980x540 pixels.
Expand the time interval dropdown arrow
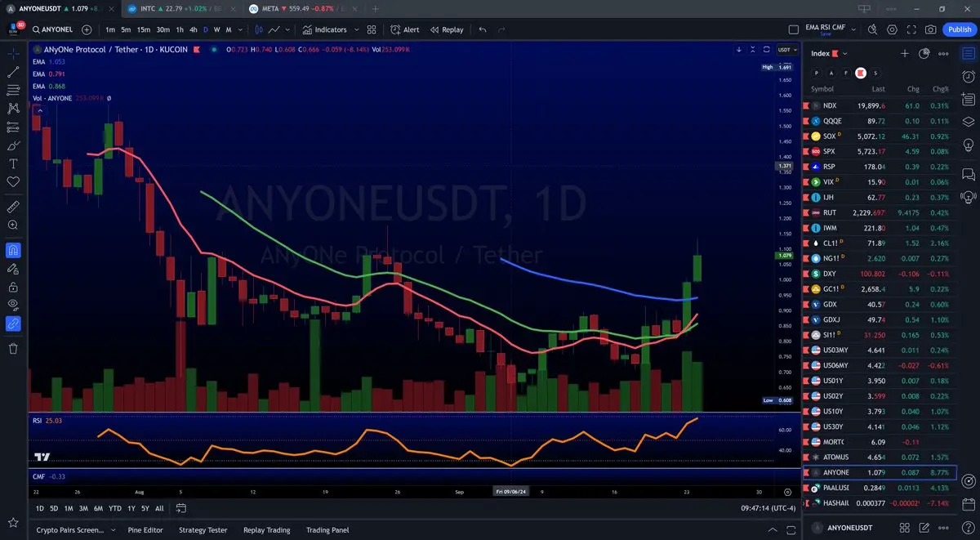point(241,29)
